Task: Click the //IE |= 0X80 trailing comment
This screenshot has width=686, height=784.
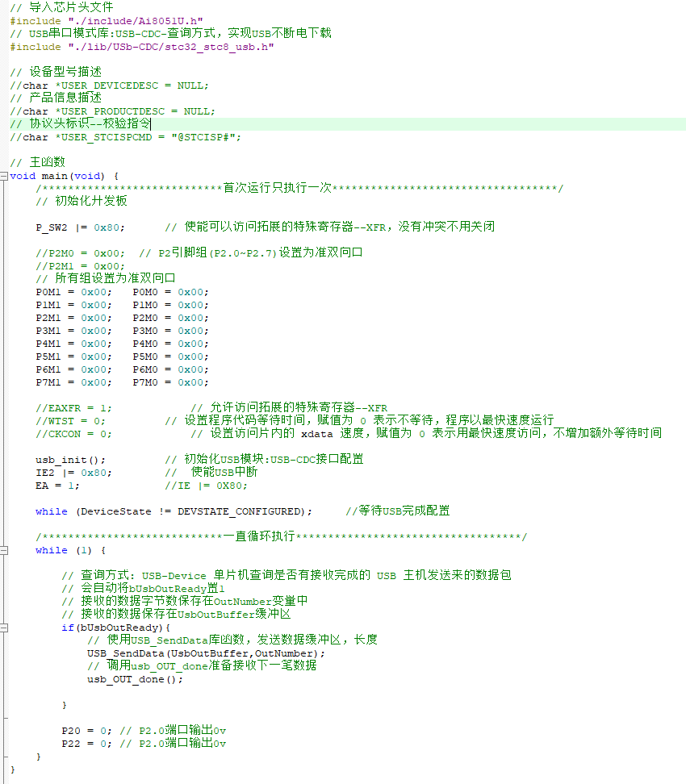Action: click(x=206, y=486)
